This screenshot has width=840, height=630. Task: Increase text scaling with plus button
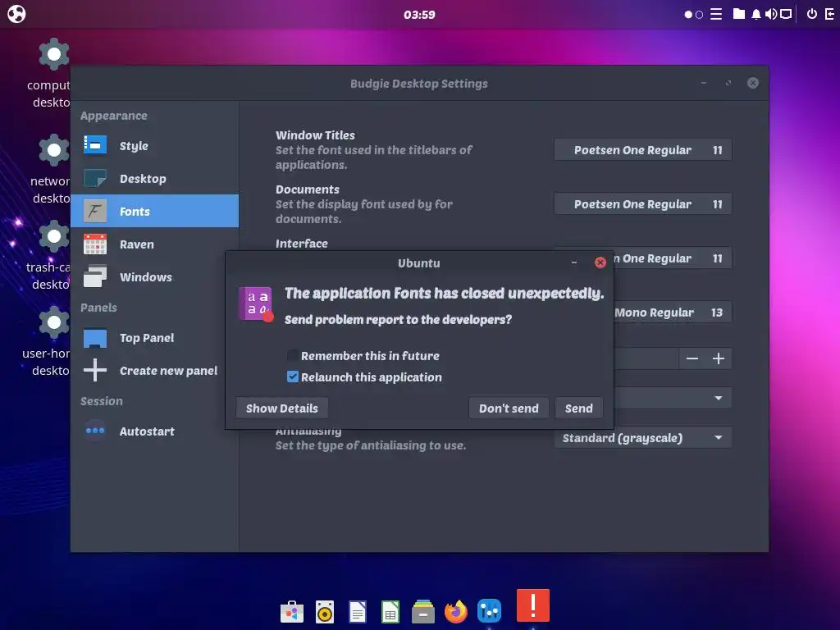click(719, 358)
